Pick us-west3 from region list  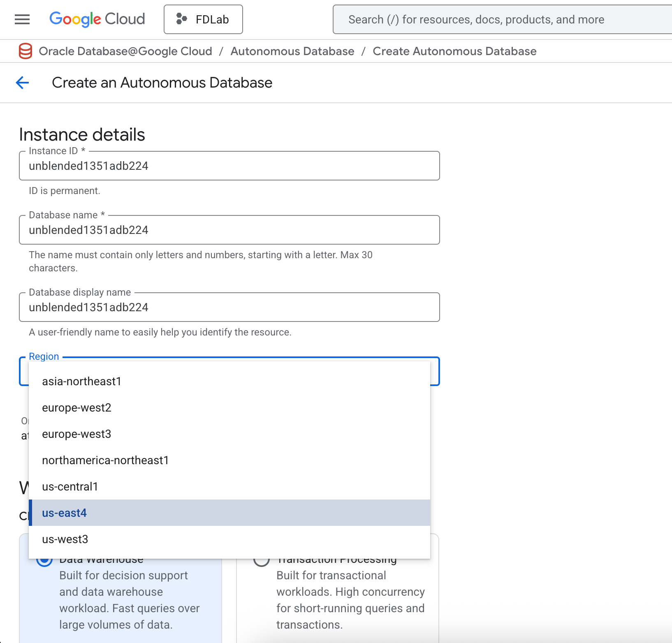pos(229,539)
